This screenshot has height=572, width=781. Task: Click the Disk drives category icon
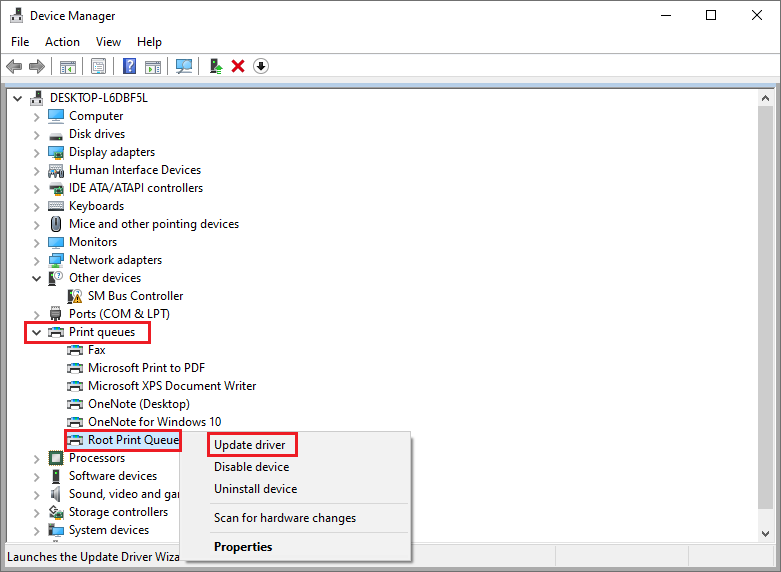[56, 135]
